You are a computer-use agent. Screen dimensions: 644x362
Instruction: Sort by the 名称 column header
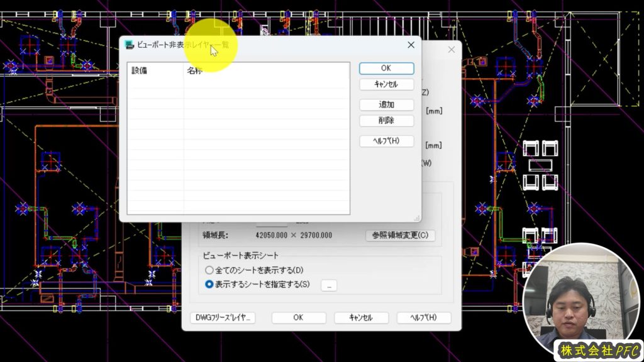[264, 71]
